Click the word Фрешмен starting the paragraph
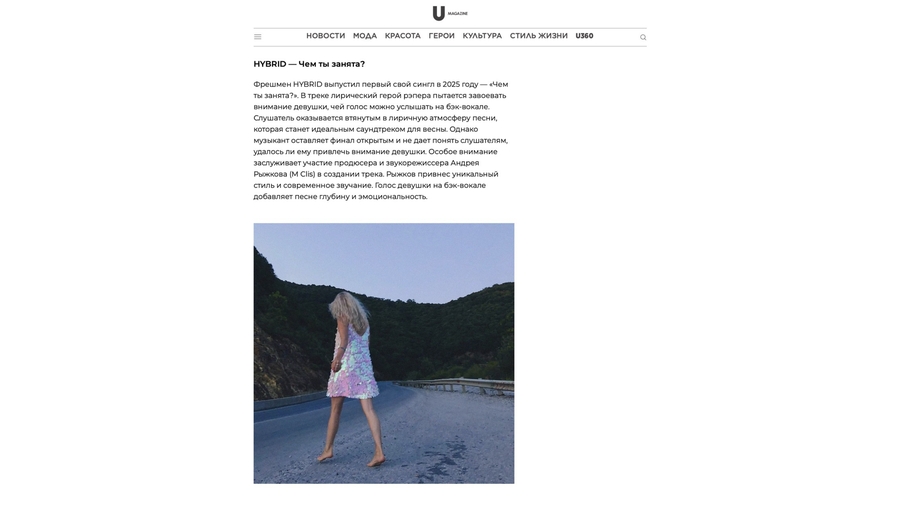Screen dimensions: 900x506 [272, 84]
